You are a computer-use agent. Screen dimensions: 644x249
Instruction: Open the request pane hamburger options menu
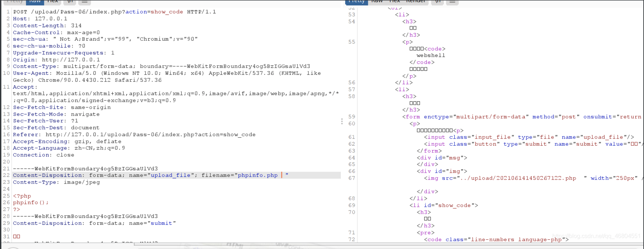coord(84,2)
